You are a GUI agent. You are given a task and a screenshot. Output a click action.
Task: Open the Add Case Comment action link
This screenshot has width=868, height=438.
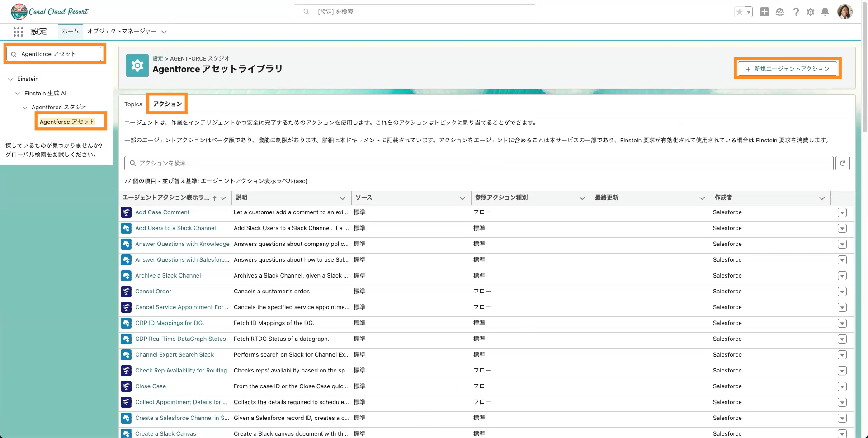pos(162,212)
